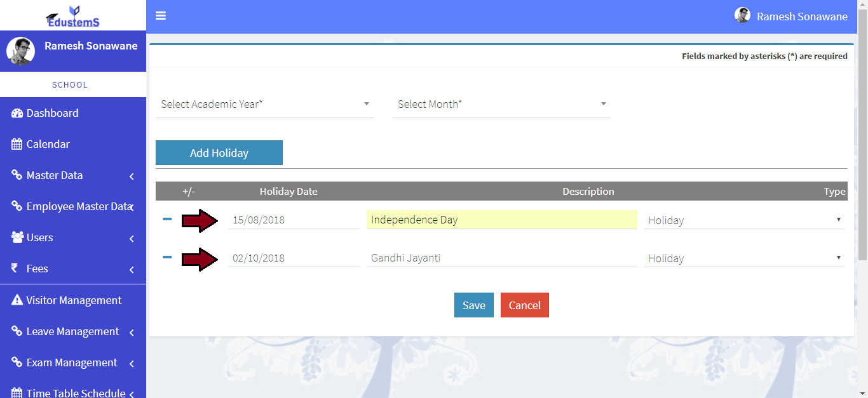Click the Add Holiday button
Viewport: 868px width, 398px height.
coord(219,153)
